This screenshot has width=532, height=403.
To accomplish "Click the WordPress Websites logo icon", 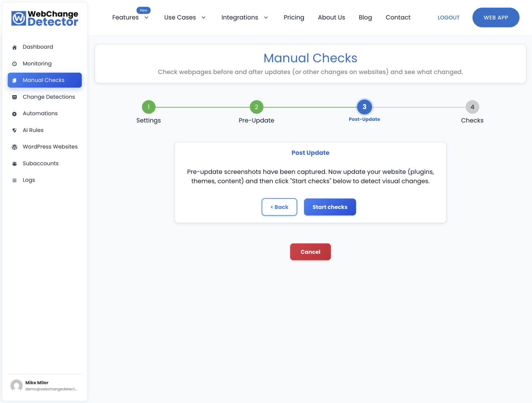I will coord(14,147).
